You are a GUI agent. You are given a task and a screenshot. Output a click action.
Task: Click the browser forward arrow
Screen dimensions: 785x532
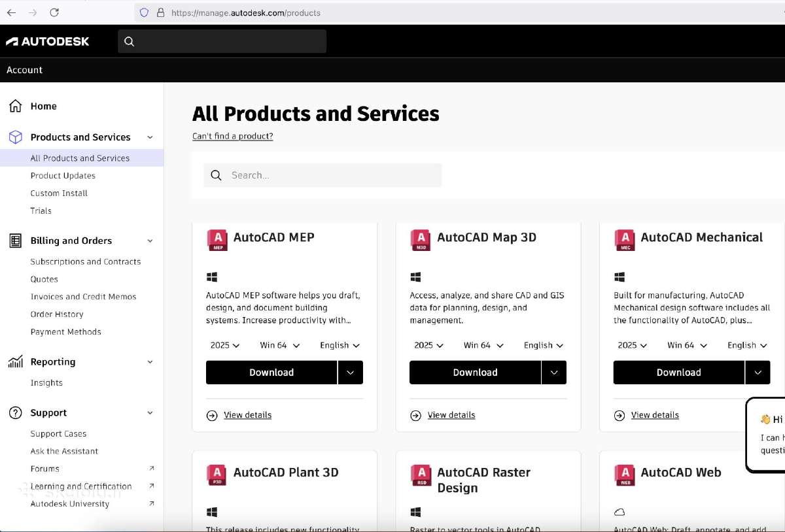[33, 12]
